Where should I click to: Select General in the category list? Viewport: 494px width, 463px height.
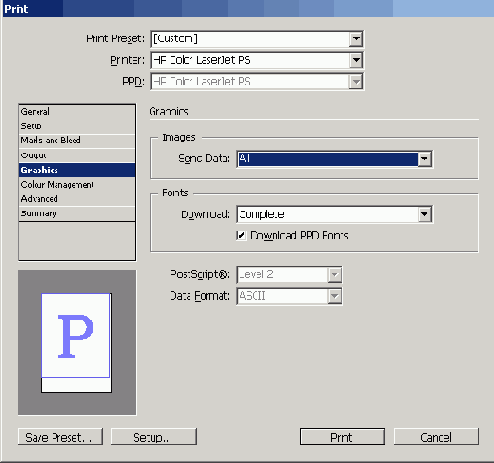click(77, 112)
